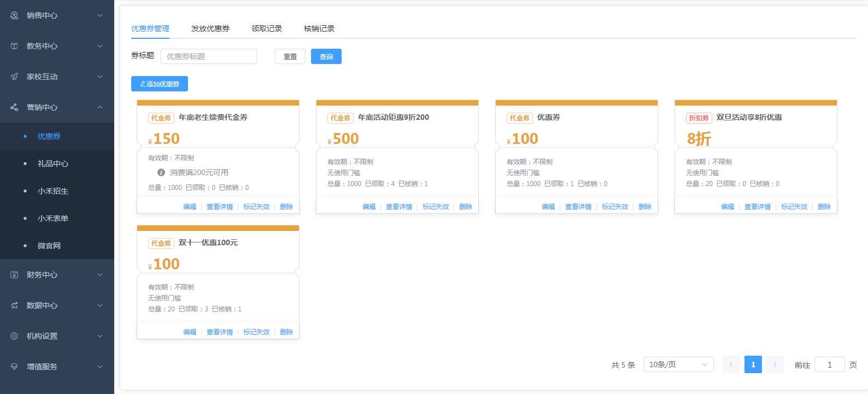Image resolution: width=868 pixels, height=394 pixels.
Task: Switch to the 优惠券管理 tab
Action: coord(150,28)
